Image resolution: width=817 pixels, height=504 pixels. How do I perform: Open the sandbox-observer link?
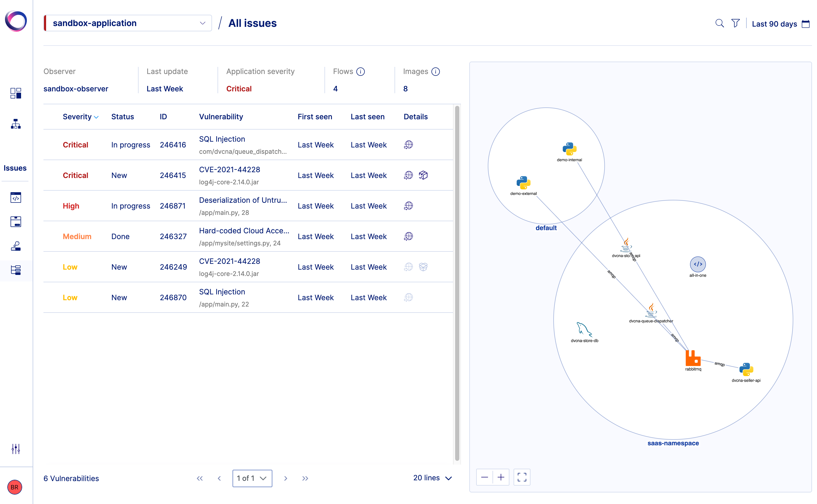[x=76, y=89]
